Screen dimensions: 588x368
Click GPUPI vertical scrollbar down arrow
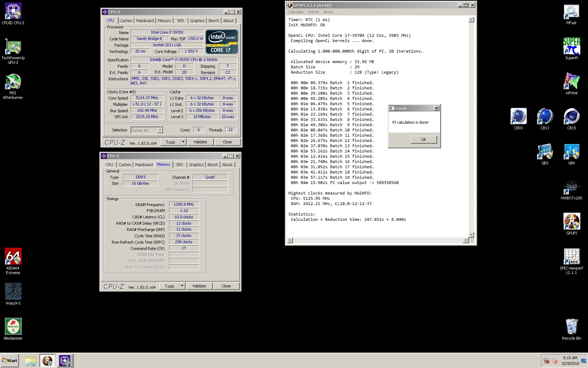pyautogui.click(x=471, y=234)
